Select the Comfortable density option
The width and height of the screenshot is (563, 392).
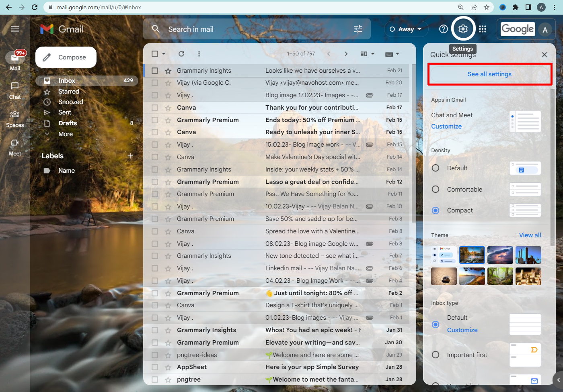pyautogui.click(x=436, y=189)
